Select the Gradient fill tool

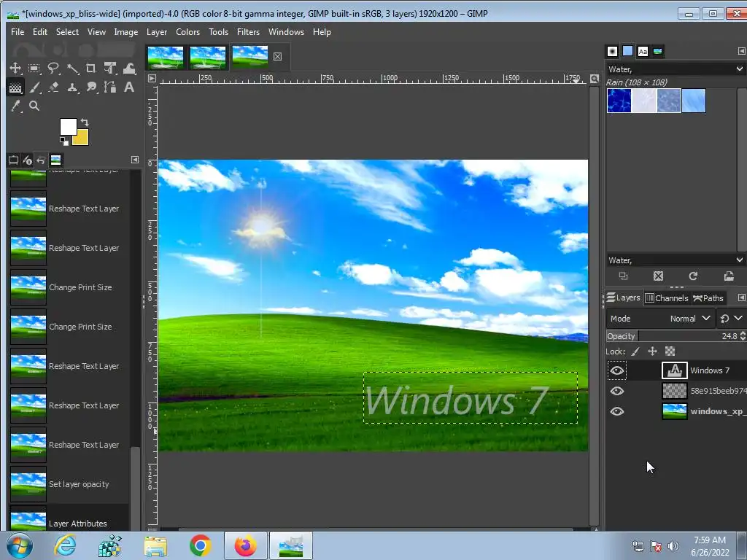coord(15,87)
